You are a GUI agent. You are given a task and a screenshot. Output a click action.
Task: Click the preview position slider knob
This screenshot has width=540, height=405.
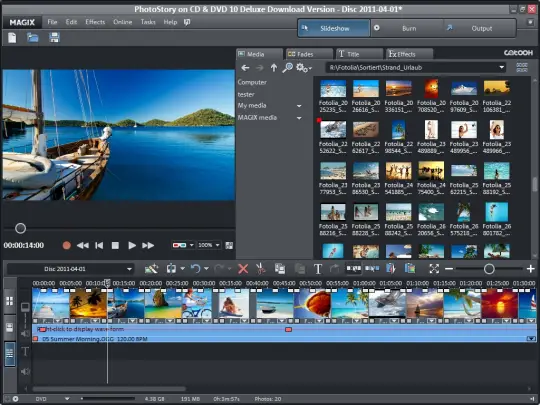point(20,228)
